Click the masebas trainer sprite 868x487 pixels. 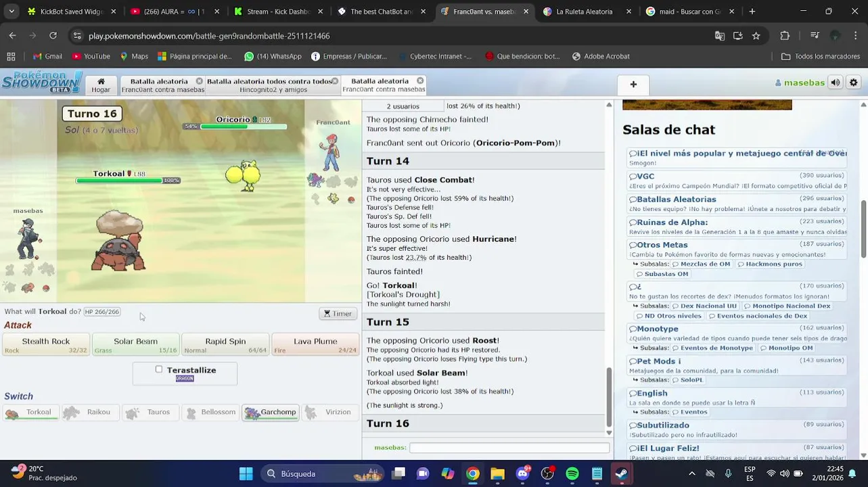pyautogui.click(x=28, y=238)
